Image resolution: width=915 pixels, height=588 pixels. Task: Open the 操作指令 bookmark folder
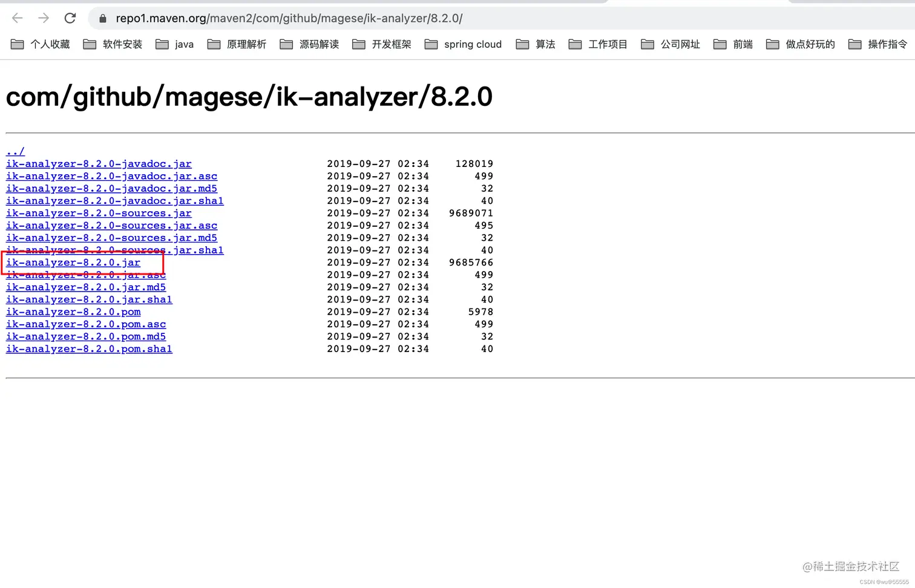pos(878,44)
